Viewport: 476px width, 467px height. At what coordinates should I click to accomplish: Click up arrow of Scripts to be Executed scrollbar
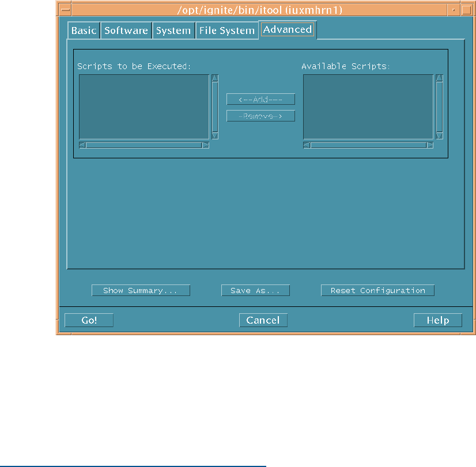click(215, 78)
